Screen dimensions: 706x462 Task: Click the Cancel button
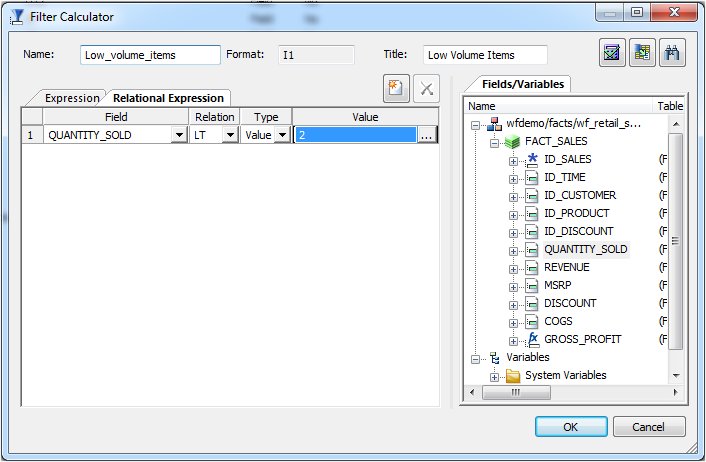649,426
